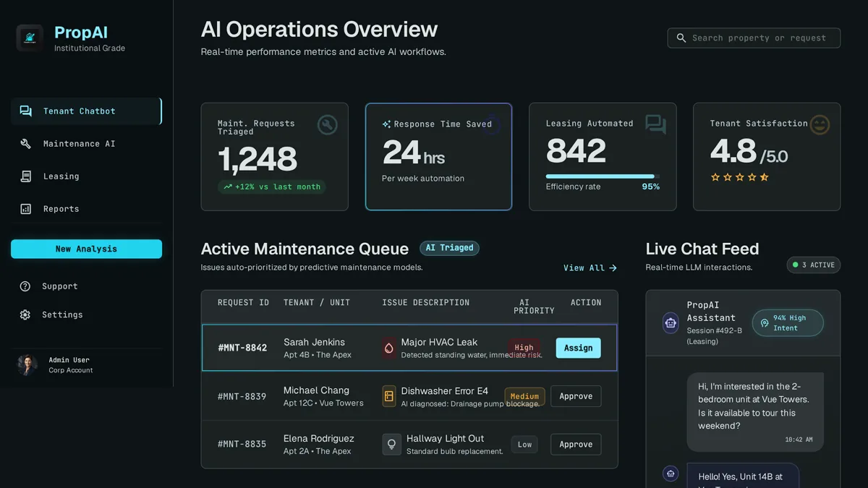This screenshot has height=488, width=868.
Task: Click the PropAI logo icon
Action: point(30,38)
